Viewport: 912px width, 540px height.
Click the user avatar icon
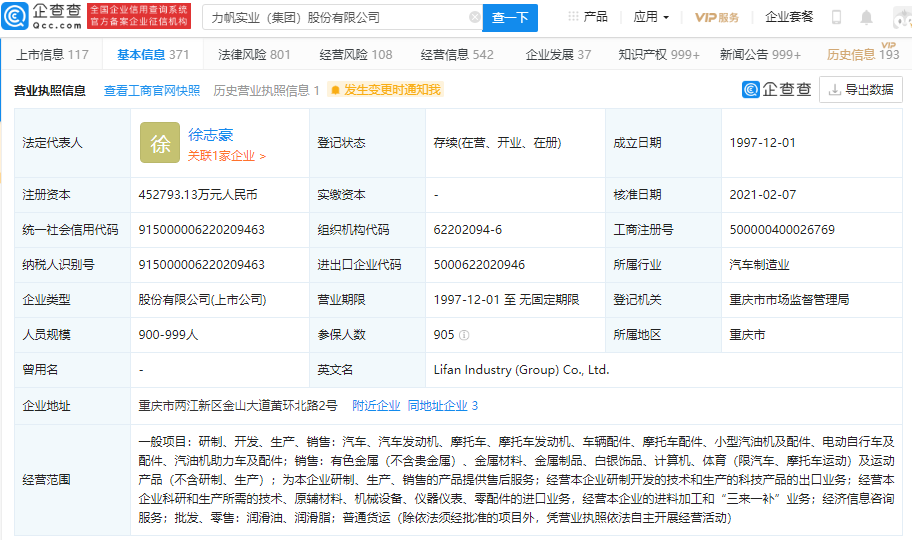coord(899,17)
